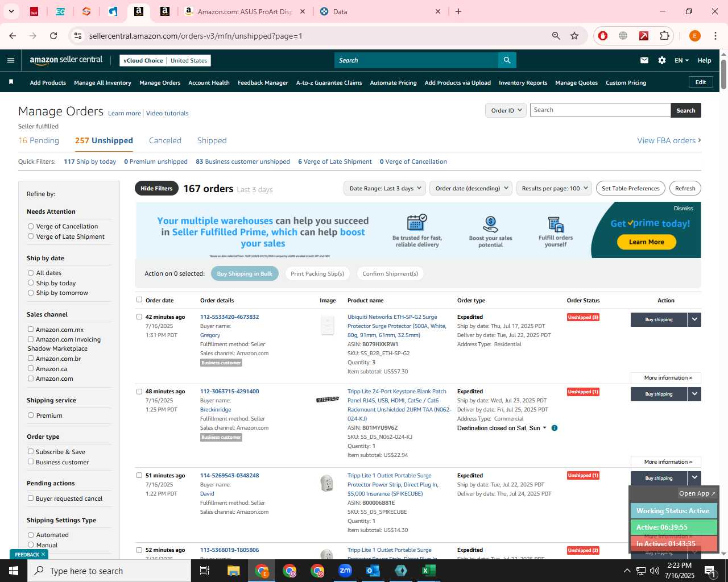Open the messages envelope icon
This screenshot has width=728, height=582.
pyautogui.click(x=644, y=60)
